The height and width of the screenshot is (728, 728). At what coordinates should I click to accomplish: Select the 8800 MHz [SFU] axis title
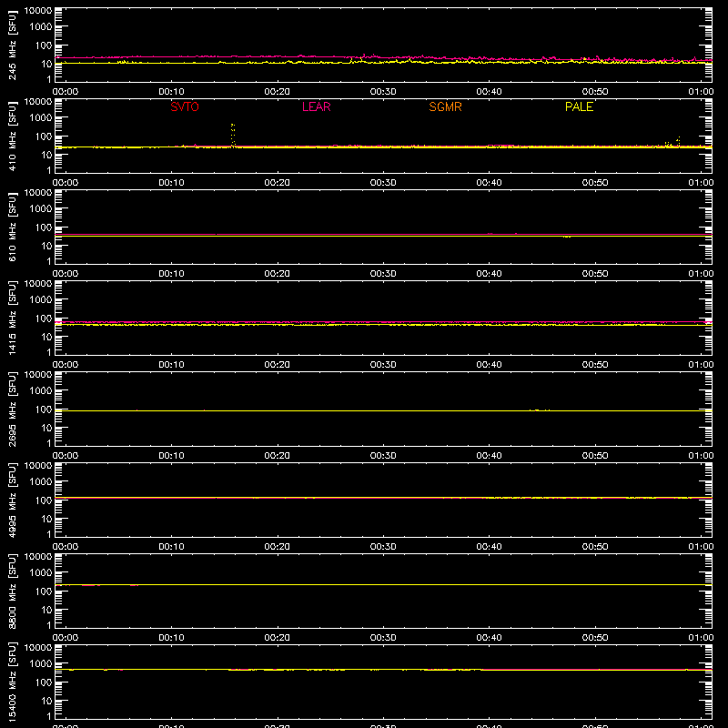click(x=12, y=591)
